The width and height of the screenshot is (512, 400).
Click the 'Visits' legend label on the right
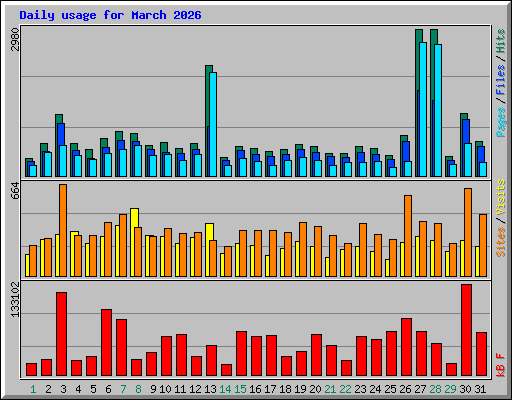[x=501, y=197]
